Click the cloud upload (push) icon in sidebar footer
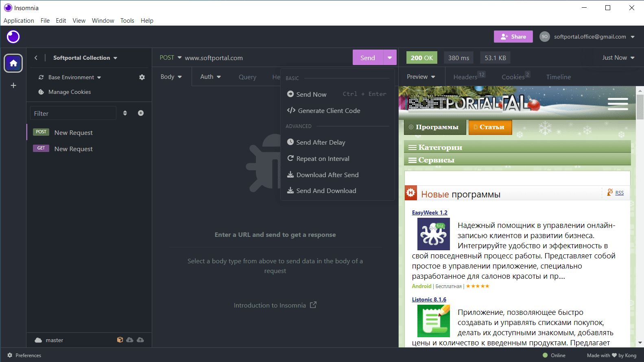 point(140,340)
